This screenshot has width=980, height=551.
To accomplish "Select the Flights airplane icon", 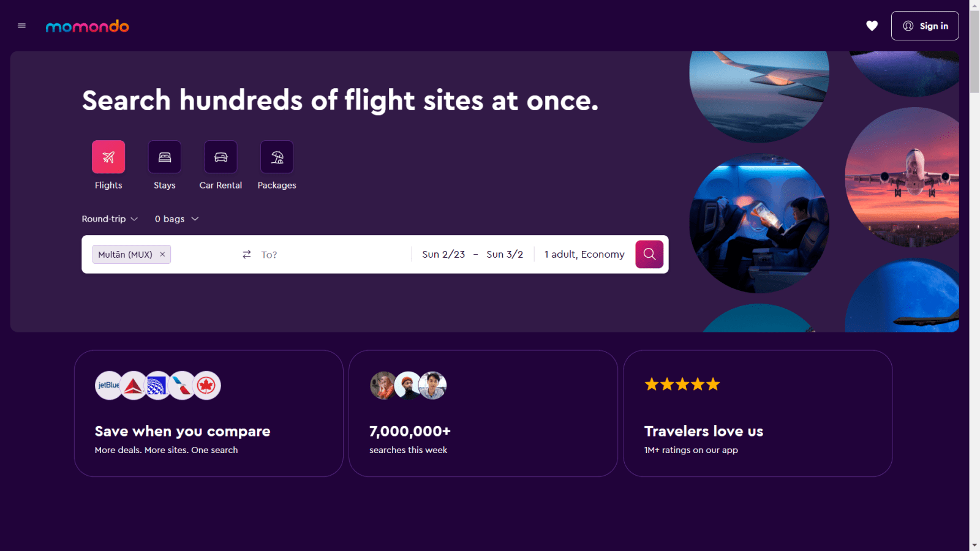I will pyautogui.click(x=108, y=157).
